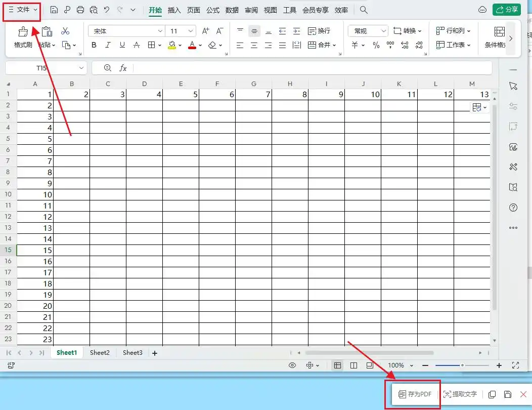Open the search magnifier icon
This screenshot has width=532, height=410.
(x=364, y=10)
